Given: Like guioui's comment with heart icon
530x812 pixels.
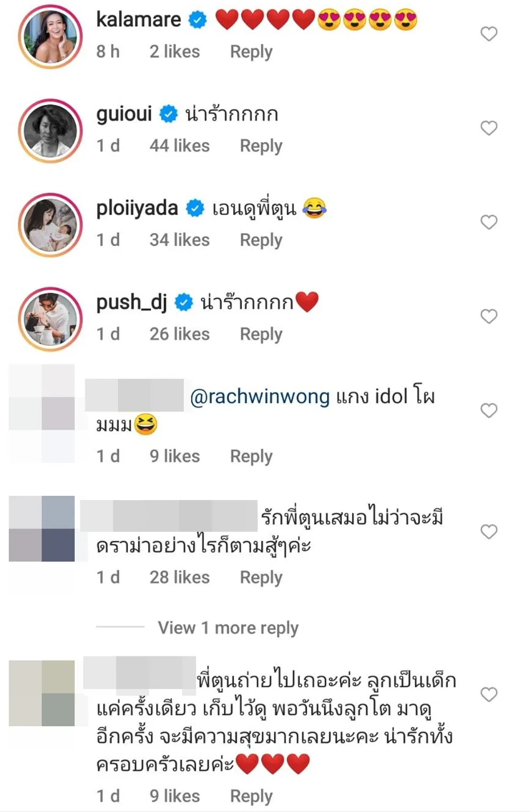Looking at the screenshot, I should [x=489, y=128].
